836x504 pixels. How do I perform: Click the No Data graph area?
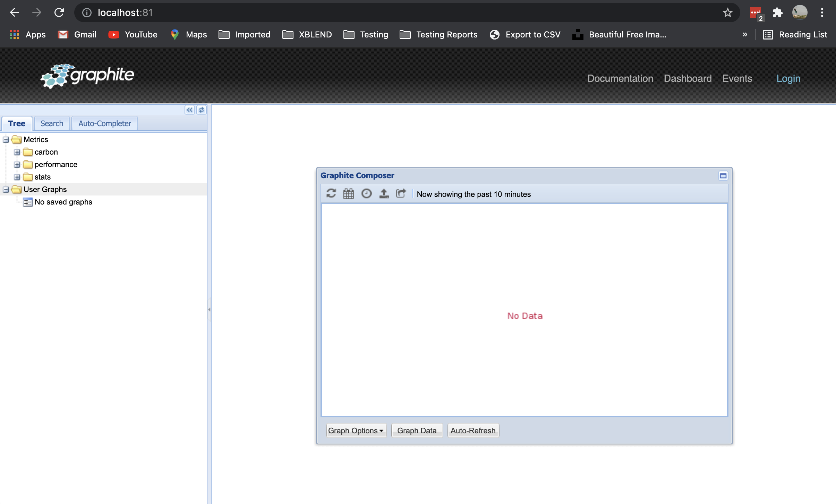(x=524, y=310)
